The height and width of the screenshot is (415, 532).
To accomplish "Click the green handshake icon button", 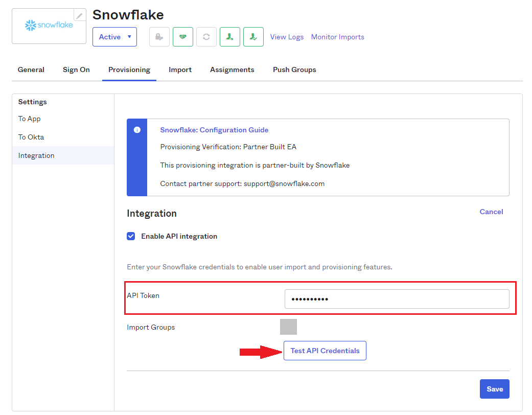I will (183, 37).
